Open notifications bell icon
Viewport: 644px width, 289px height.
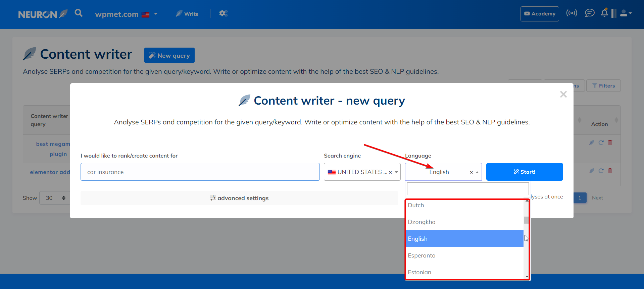pos(604,13)
